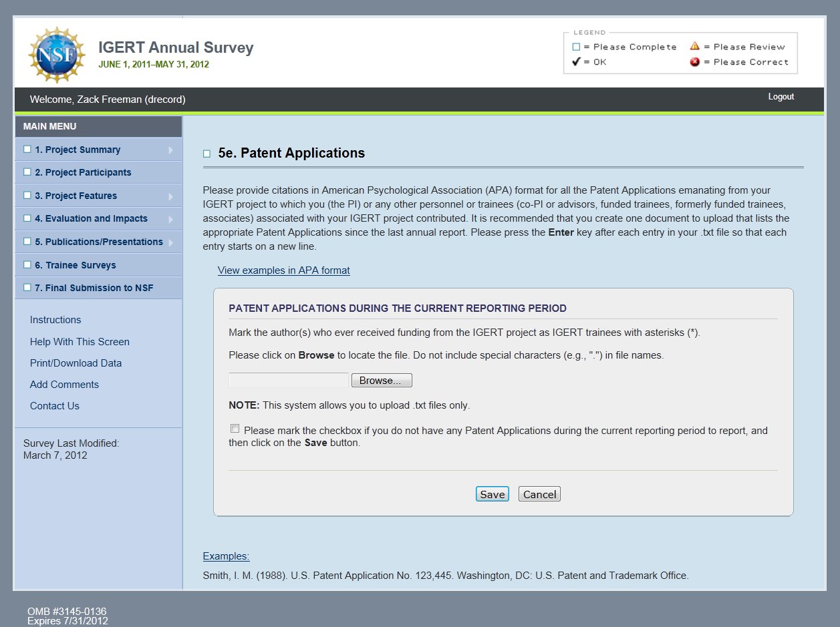Click the Logout link
Viewport: 840px width, 627px height.
[x=781, y=97]
